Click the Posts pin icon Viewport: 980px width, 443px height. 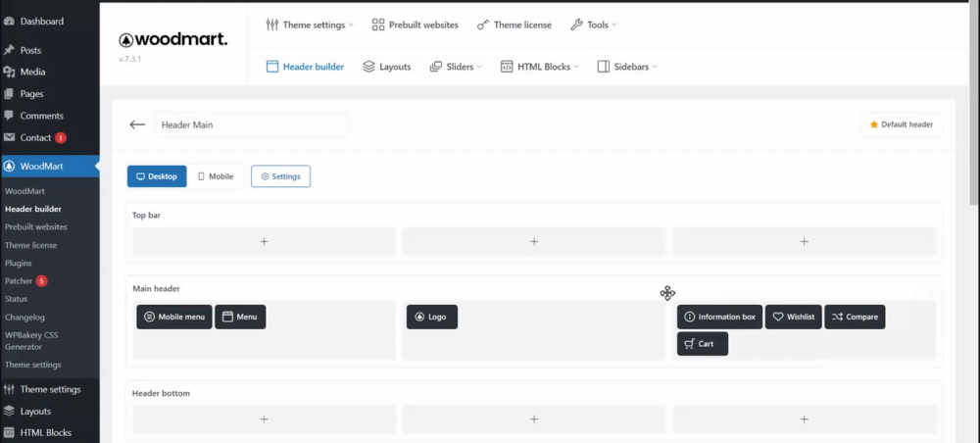pos(9,50)
